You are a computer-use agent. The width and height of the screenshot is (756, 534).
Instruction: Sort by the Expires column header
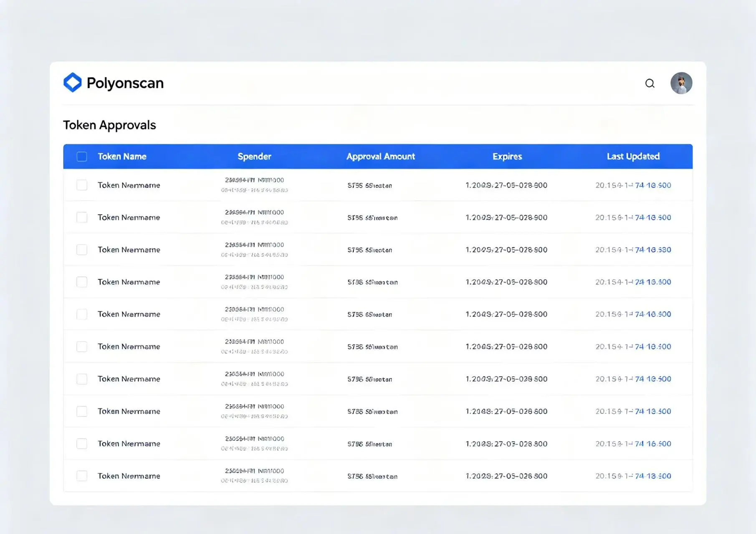coord(507,157)
